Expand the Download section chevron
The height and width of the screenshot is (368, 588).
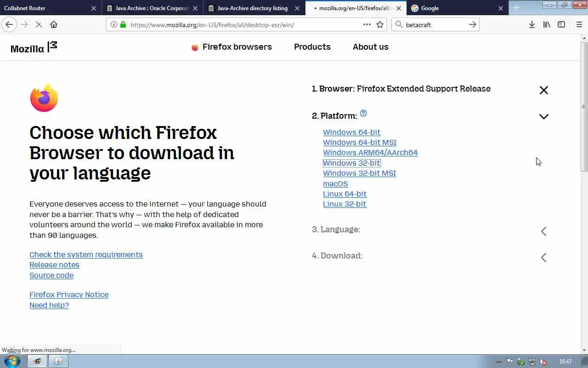tap(544, 257)
